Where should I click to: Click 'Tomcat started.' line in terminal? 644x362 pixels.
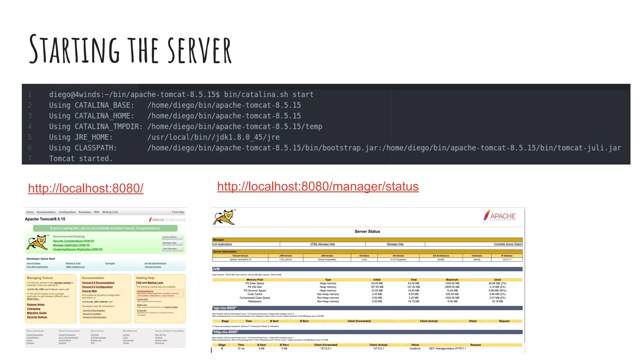tap(81, 158)
